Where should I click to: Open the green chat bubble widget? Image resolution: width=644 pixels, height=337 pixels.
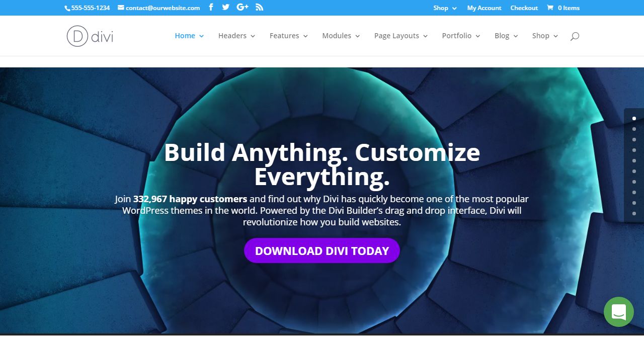(619, 312)
